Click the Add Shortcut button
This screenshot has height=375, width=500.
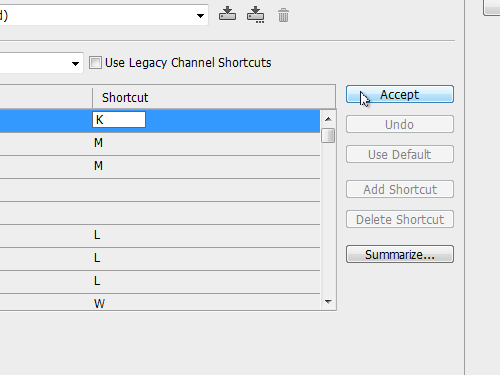(x=400, y=189)
